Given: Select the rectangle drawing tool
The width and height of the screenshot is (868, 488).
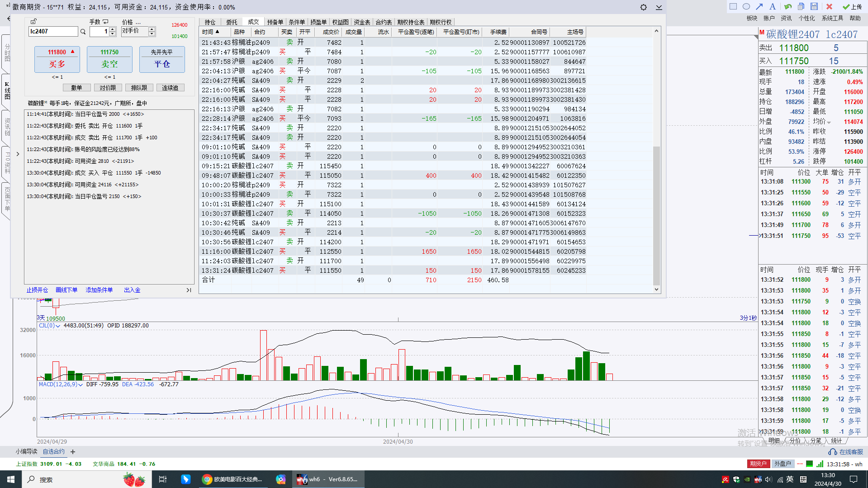Looking at the screenshot, I should (733, 6).
